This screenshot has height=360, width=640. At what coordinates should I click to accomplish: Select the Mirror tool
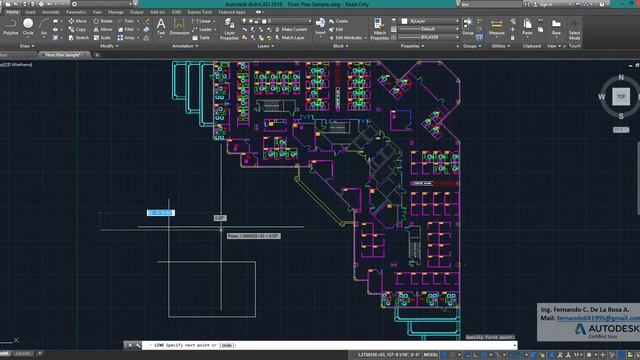[x=102, y=29]
